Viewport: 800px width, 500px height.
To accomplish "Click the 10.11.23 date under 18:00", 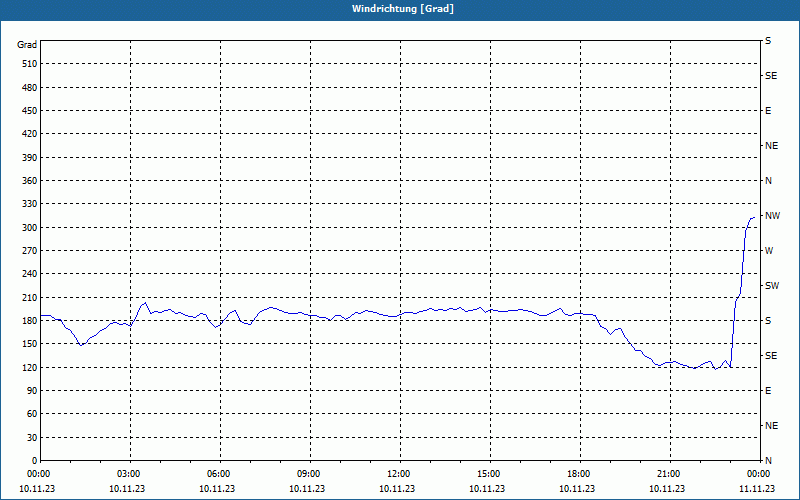I will click(x=577, y=489).
